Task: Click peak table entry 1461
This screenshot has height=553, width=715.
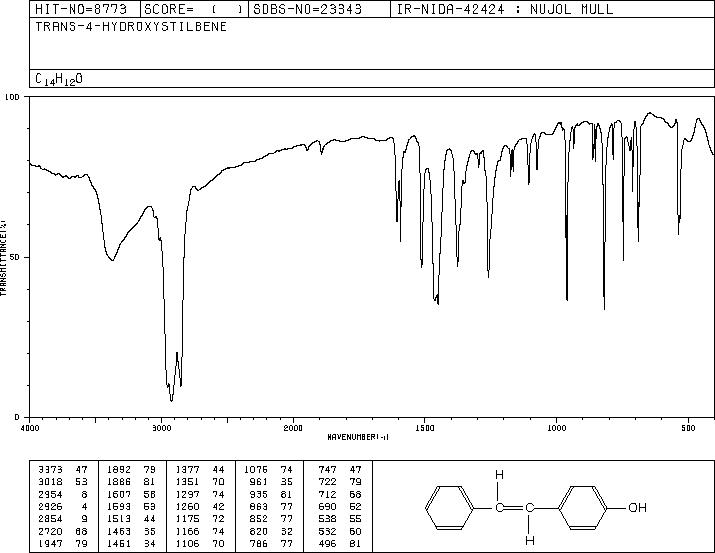Action: (x=119, y=544)
